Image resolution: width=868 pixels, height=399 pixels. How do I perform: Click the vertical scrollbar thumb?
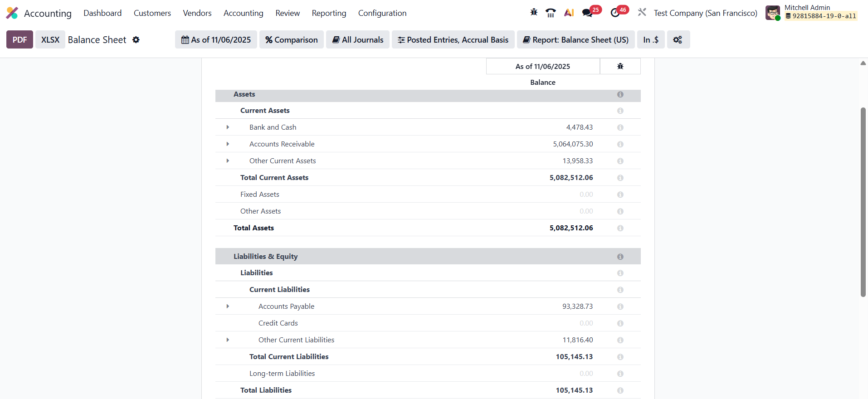point(863,202)
